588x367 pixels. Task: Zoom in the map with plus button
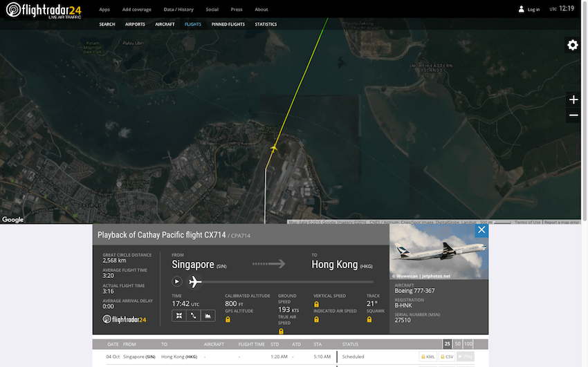tap(573, 100)
